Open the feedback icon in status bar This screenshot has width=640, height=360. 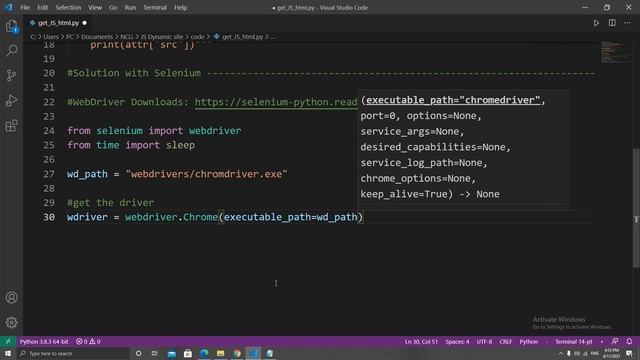pyautogui.click(x=615, y=341)
